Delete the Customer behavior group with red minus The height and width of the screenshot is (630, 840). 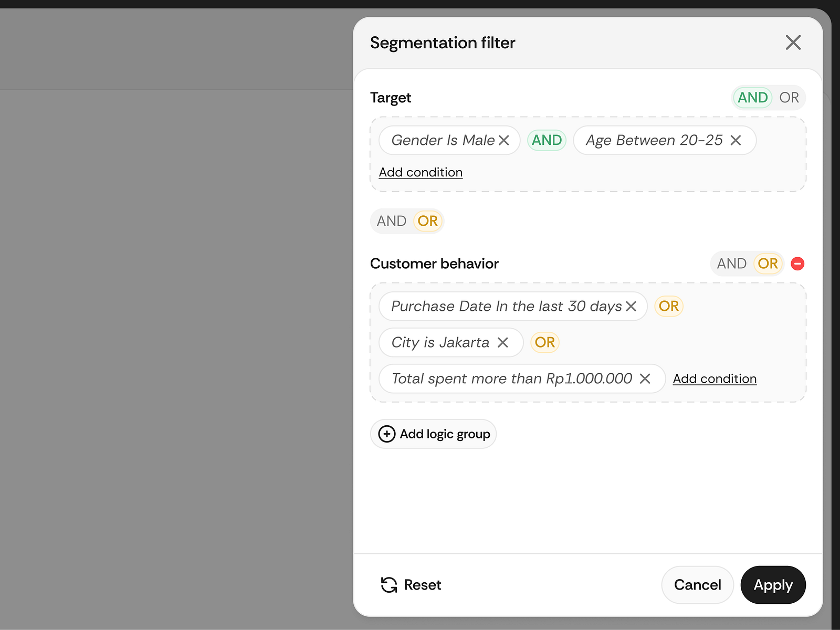(x=797, y=264)
